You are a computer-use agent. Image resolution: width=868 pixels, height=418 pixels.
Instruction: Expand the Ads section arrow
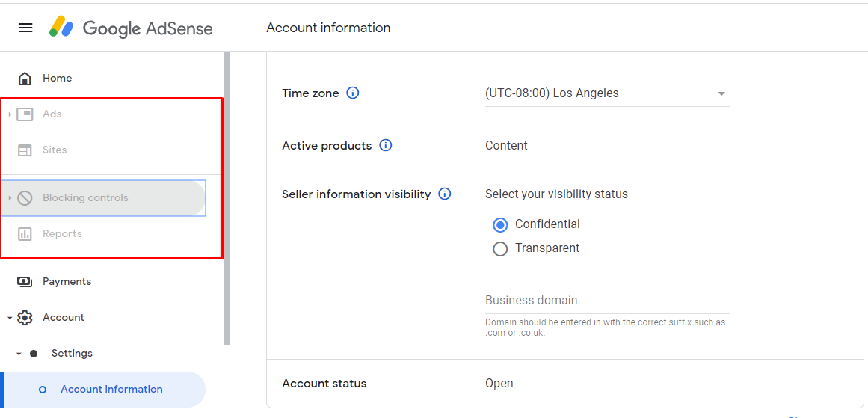click(x=10, y=114)
